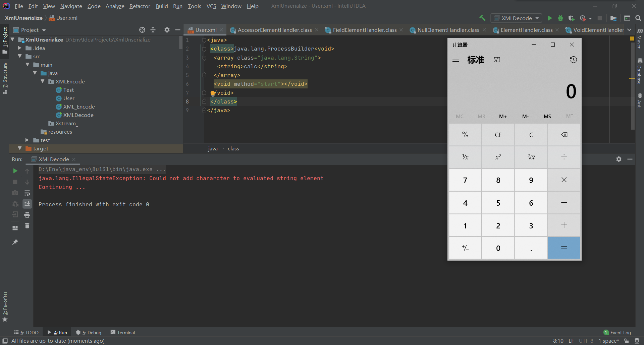Open Search Everywhere magnifier icon

tap(638, 18)
